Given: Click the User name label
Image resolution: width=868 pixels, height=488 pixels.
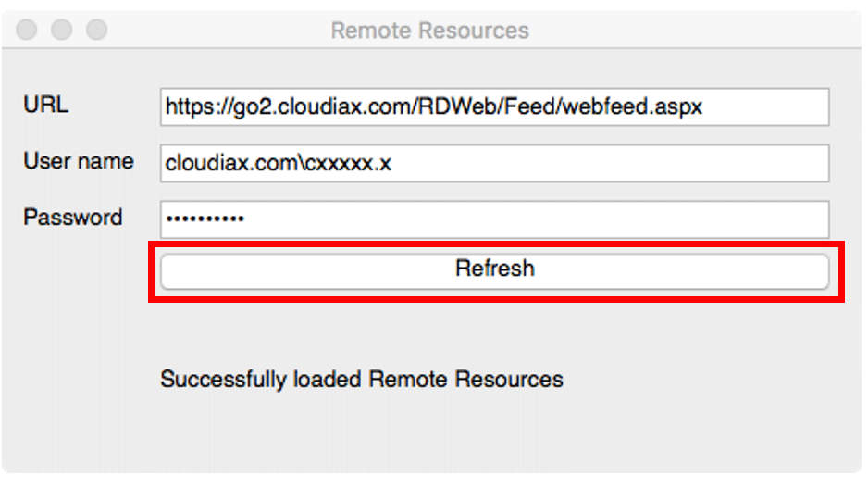Looking at the screenshot, I should [78, 161].
